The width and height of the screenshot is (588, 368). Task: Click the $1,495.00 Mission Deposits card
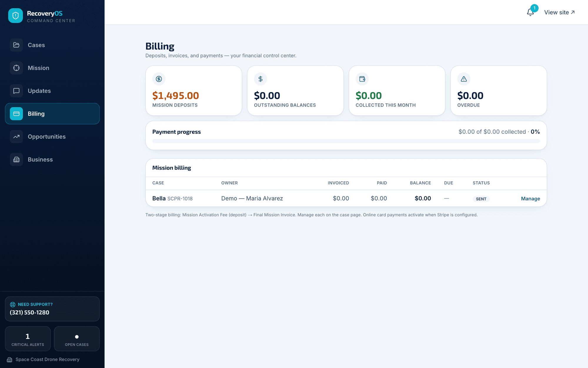194,91
